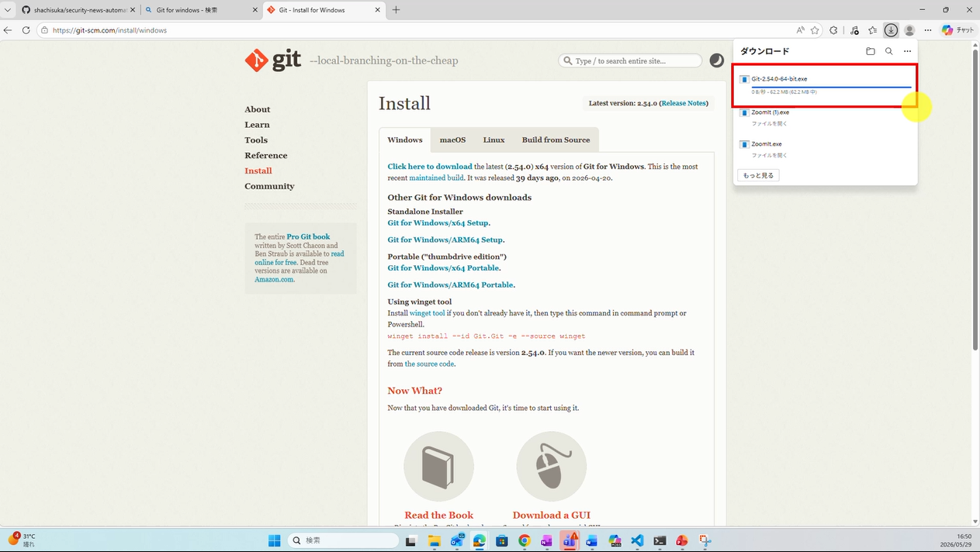Go back with the browser Back arrow
980x552 pixels.
[8, 30]
